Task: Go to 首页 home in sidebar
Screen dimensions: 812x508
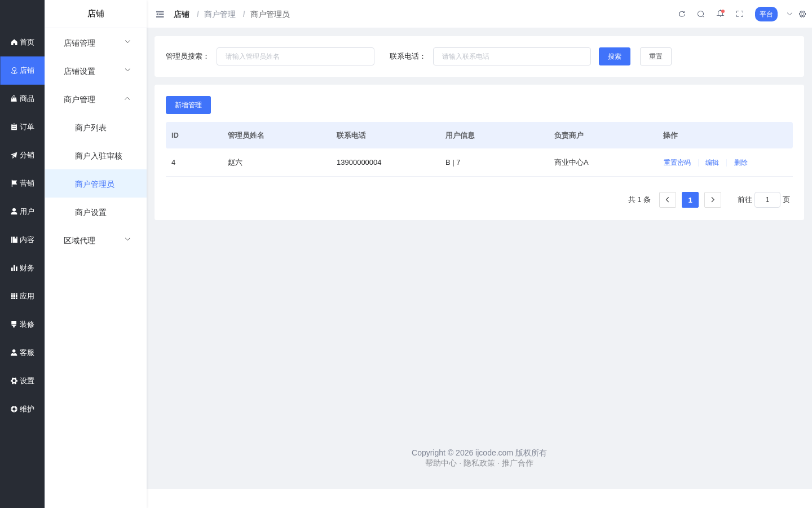Action: coord(23,42)
